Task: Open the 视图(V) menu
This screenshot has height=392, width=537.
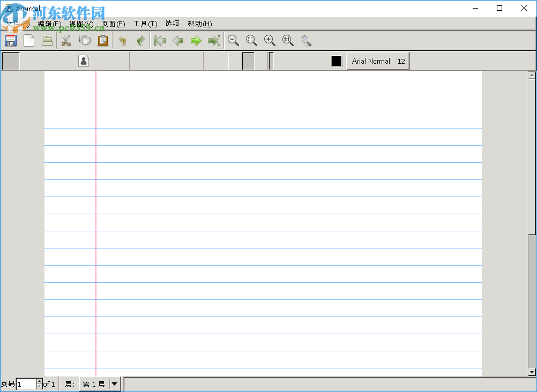Action: [81, 24]
